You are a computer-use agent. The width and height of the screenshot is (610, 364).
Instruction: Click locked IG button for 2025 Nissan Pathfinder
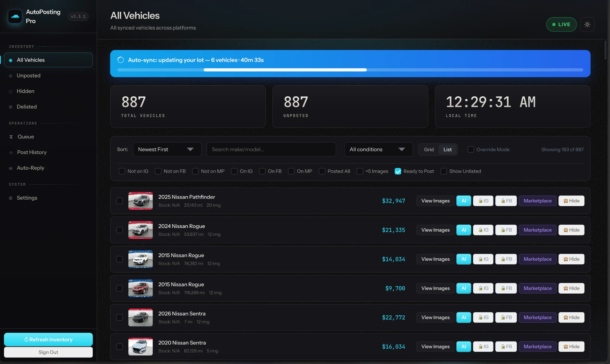point(483,201)
